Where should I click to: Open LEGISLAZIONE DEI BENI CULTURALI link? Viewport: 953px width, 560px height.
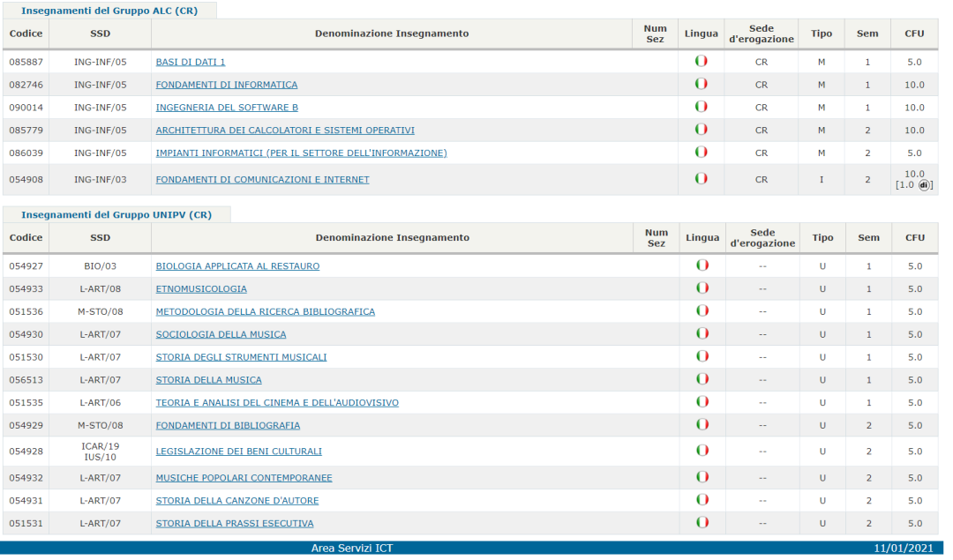(239, 452)
